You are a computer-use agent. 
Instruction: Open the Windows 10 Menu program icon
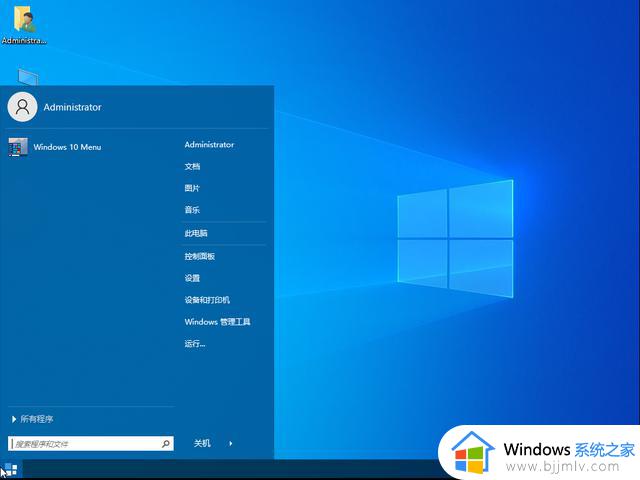tap(18, 147)
